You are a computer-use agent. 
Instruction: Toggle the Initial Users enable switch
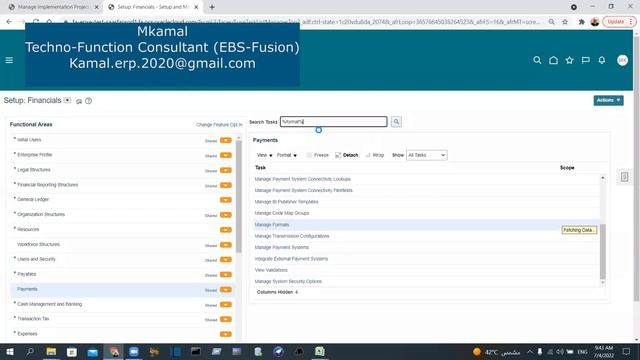click(226, 140)
